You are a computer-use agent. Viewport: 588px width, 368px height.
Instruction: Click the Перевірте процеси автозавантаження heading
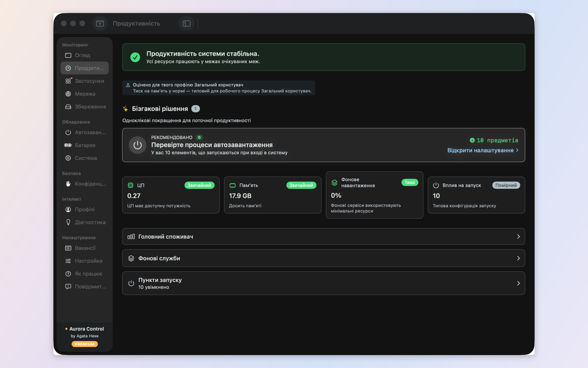coord(212,145)
